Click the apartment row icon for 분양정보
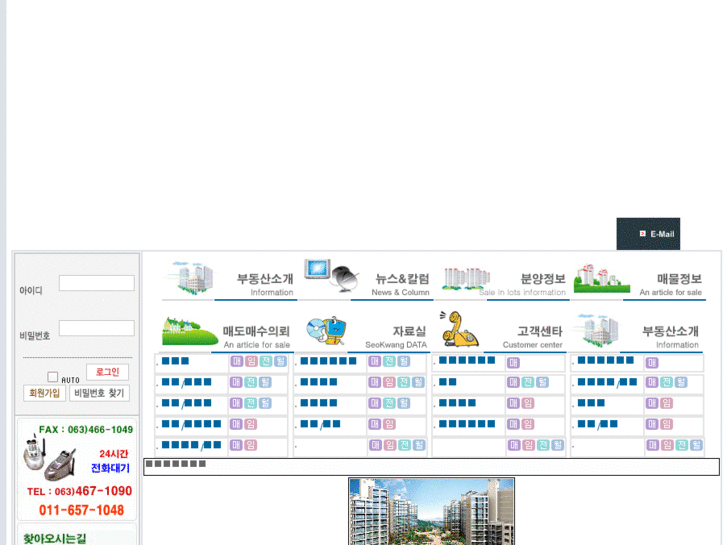 [466, 278]
